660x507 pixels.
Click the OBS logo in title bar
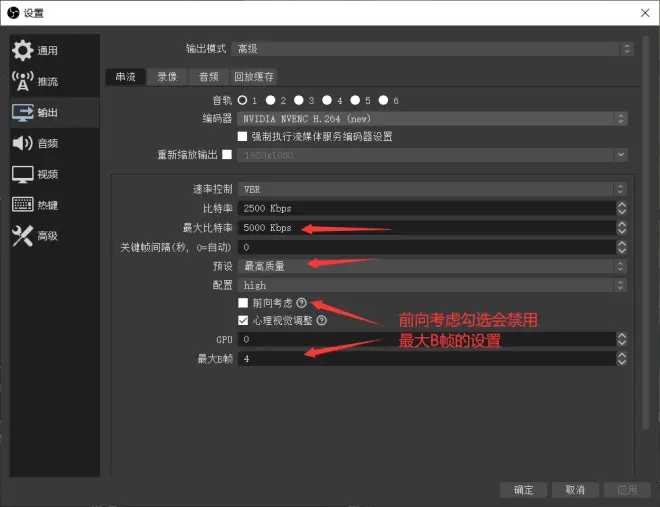tap(13, 13)
